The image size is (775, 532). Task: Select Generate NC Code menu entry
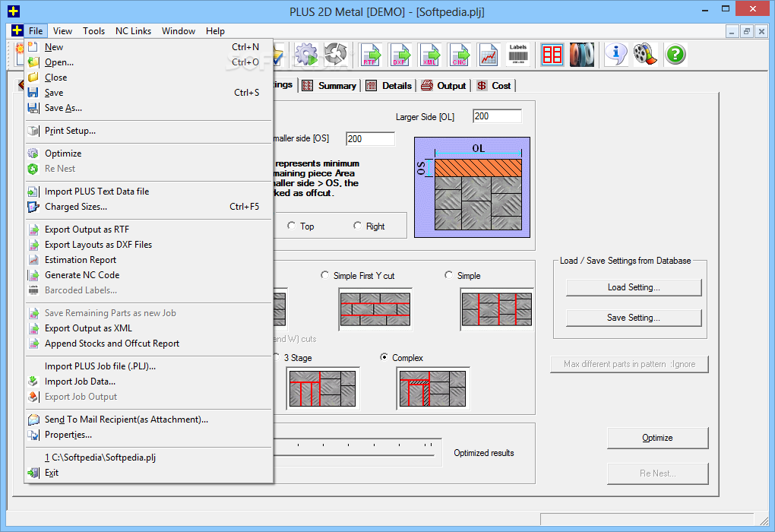(x=149, y=275)
